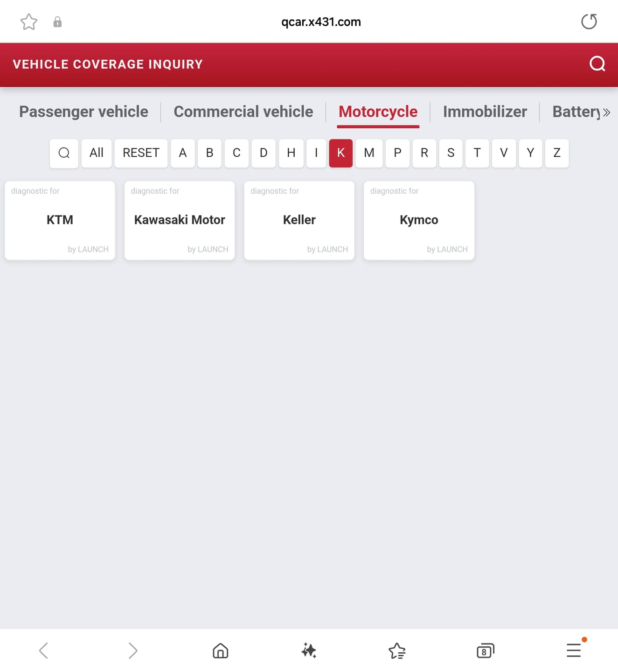Filter brands by letter Y
Screen dimensions: 618x672
[x=530, y=153]
